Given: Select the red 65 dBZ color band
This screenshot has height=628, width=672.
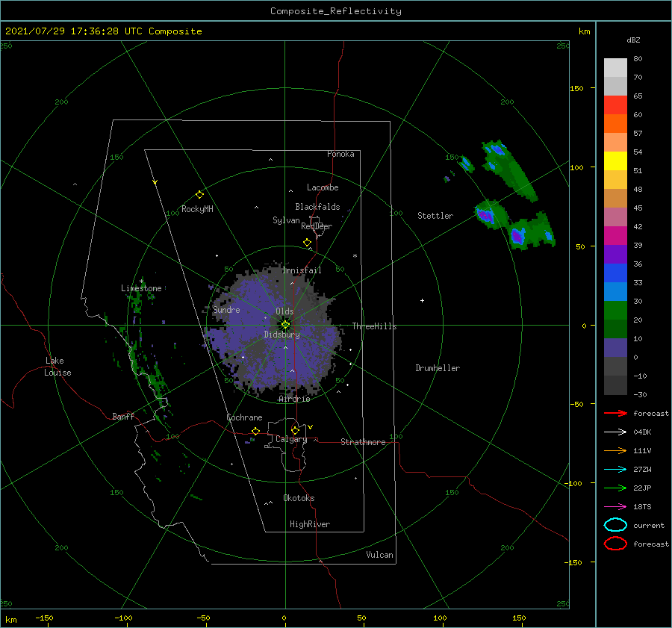Looking at the screenshot, I should [615, 105].
